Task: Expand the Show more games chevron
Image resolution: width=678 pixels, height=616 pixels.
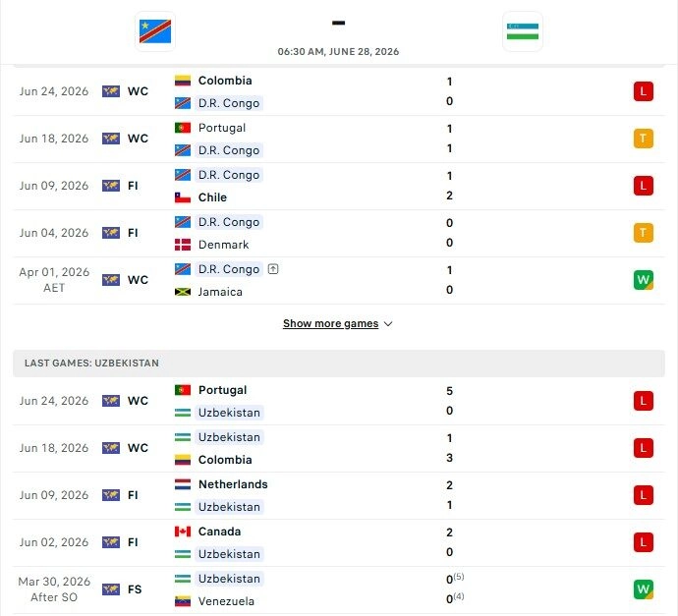Action: tap(388, 324)
